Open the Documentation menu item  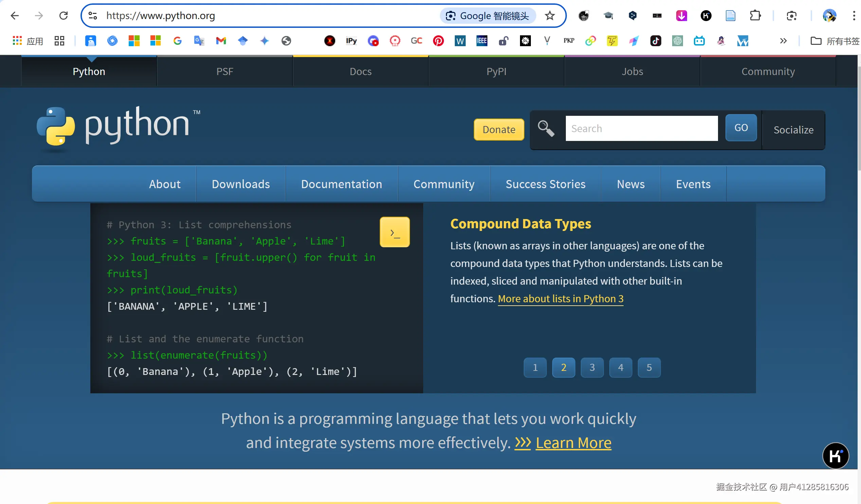(x=341, y=184)
